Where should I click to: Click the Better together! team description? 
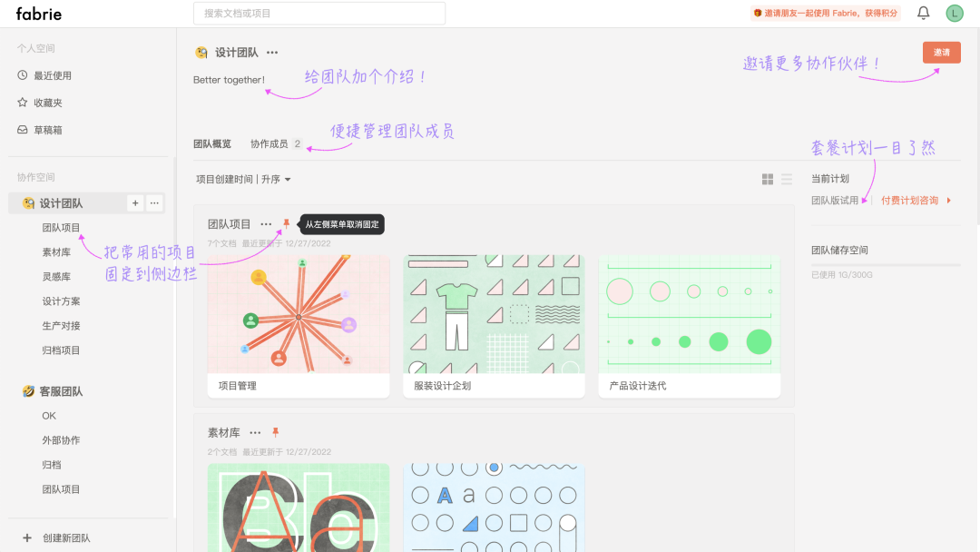229,80
